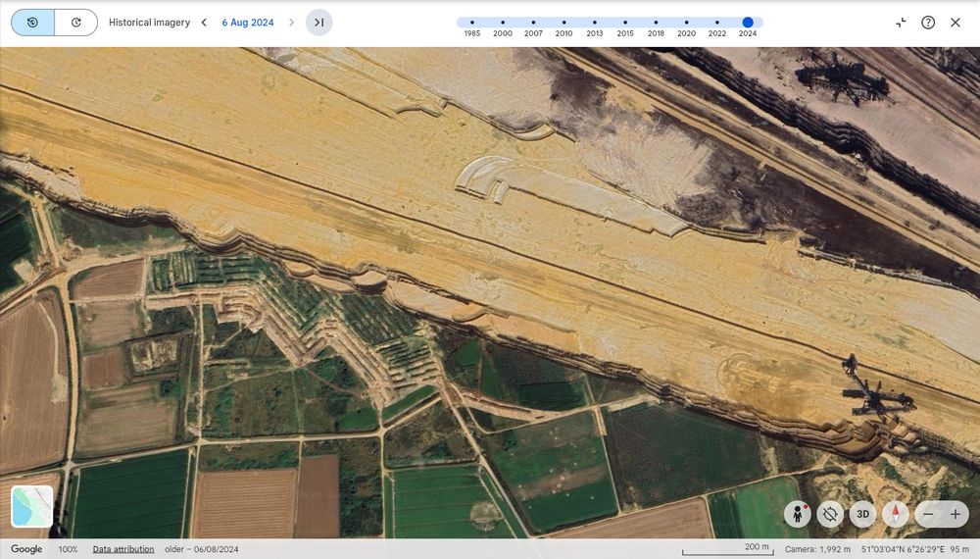
Task: Toggle the rotation lock button
Action: coord(830,514)
